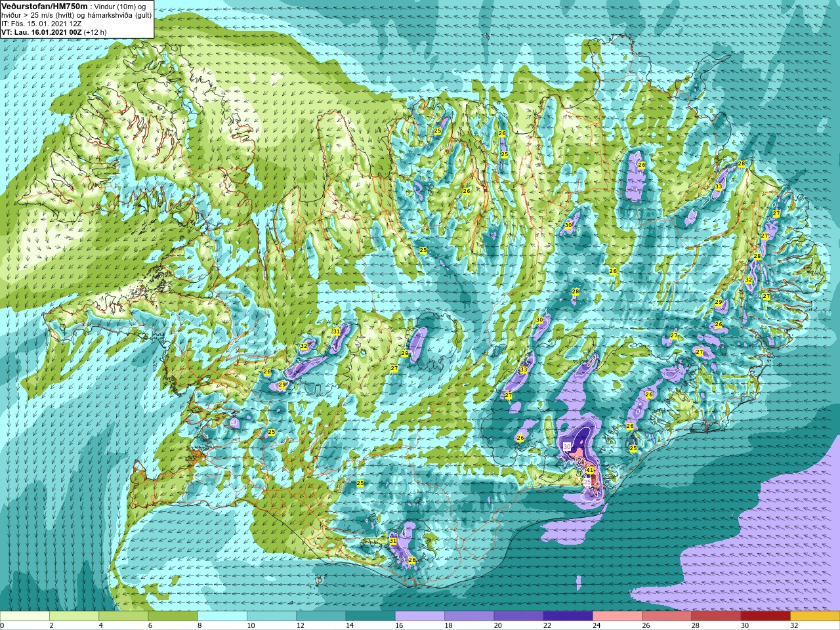The height and width of the screenshot is (630, 840).
Task: Pick the 12–14 m/s teal swatch
Action: click(321, 616)
